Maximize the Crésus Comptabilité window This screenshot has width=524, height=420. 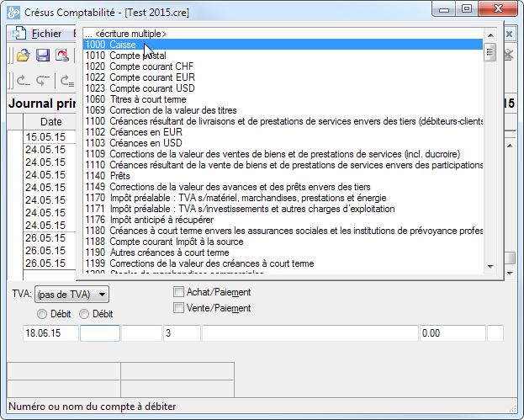tap(467, 9)
